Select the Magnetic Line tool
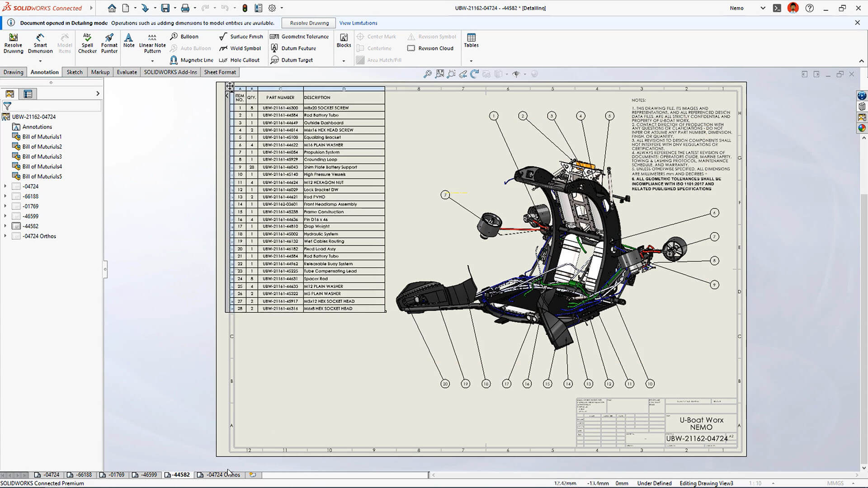 coord(191,60)
